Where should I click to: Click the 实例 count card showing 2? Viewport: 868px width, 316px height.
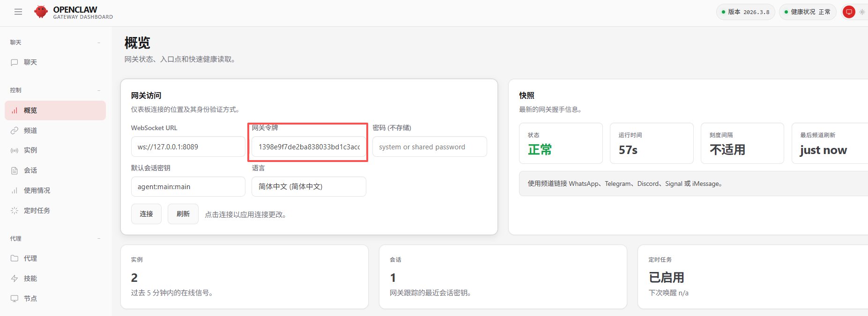pos(245,277)
